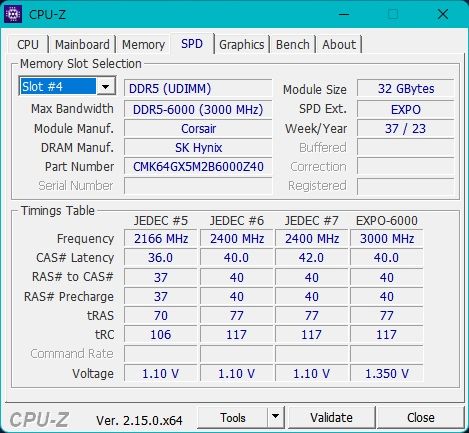Select the Slot #4 combo box field

[67, 87]
